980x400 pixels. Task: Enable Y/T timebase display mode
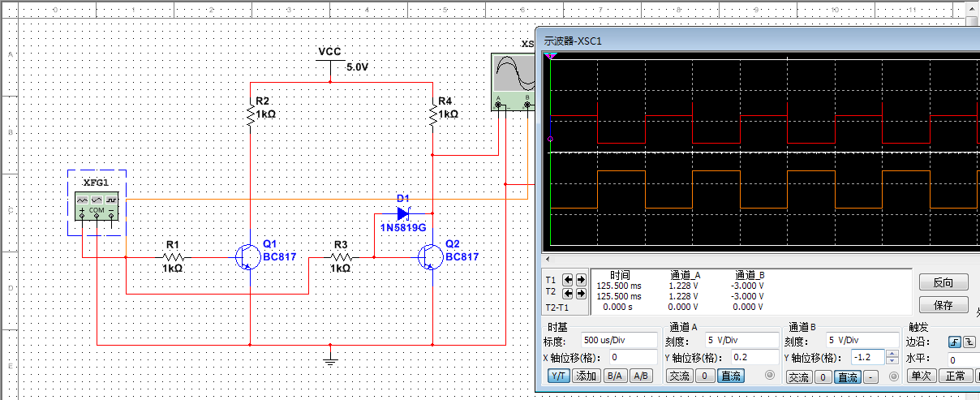coord(557,376)
